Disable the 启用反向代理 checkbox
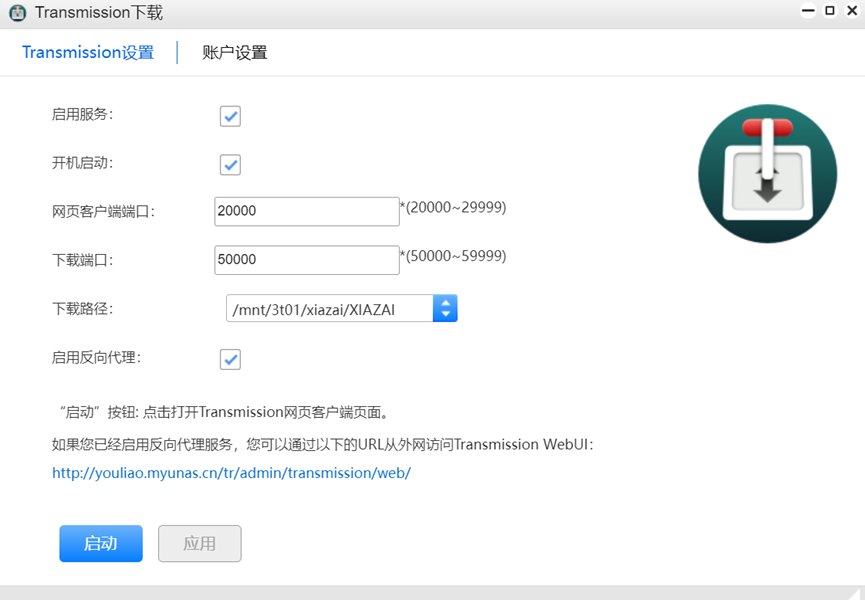This screenshot has height=600, width=865. click(230, 359)
